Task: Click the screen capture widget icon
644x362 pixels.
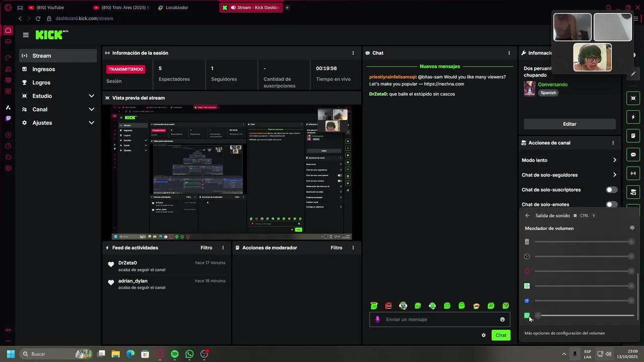Action: pyautogui.click(x=633, y=98)
